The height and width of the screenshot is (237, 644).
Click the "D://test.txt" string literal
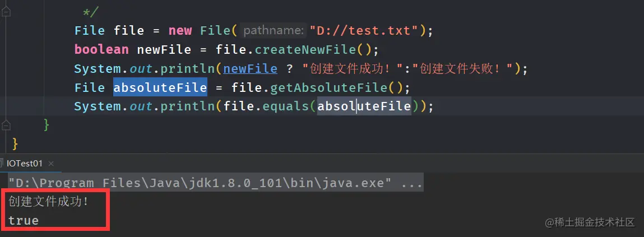pyautogui.click(x=364, y=30)
